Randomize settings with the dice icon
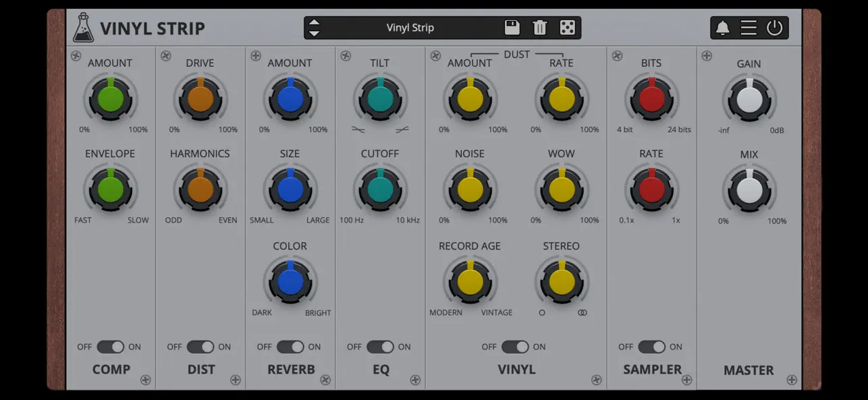The width and height of the screenshot is (868, 400). (567, 28)
